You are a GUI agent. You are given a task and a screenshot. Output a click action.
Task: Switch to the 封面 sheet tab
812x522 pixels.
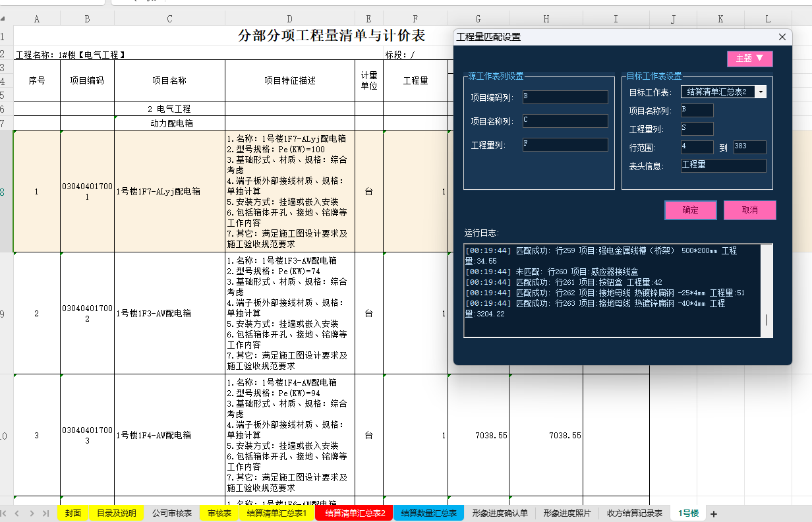(x=73, y=513)
